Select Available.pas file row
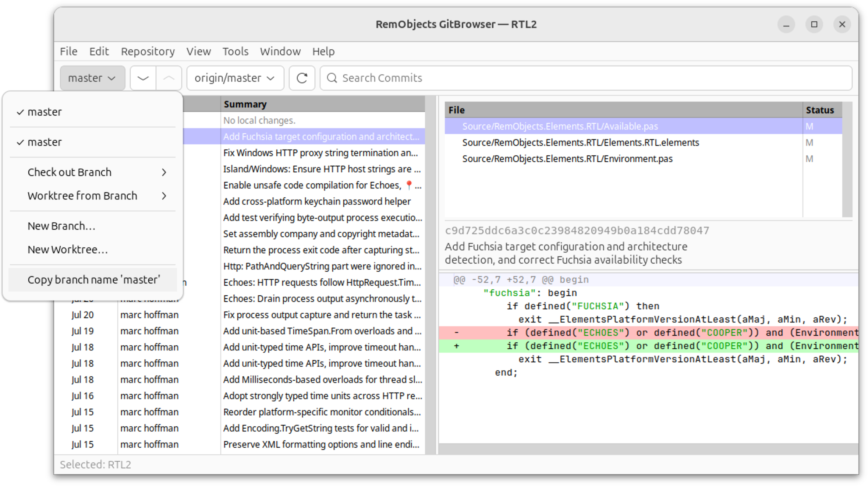 coord(643,126)
